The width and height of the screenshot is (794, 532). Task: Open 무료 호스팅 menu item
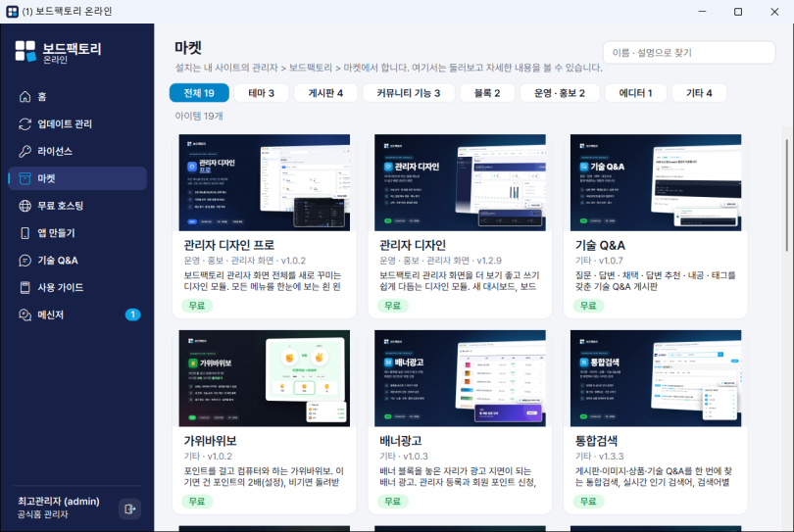click(77, 206)
